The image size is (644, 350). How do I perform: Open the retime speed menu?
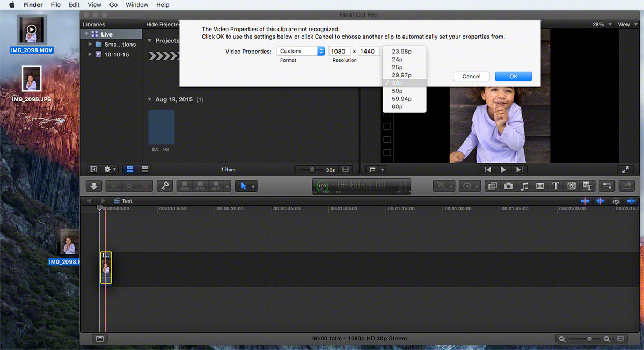point(469,186)
